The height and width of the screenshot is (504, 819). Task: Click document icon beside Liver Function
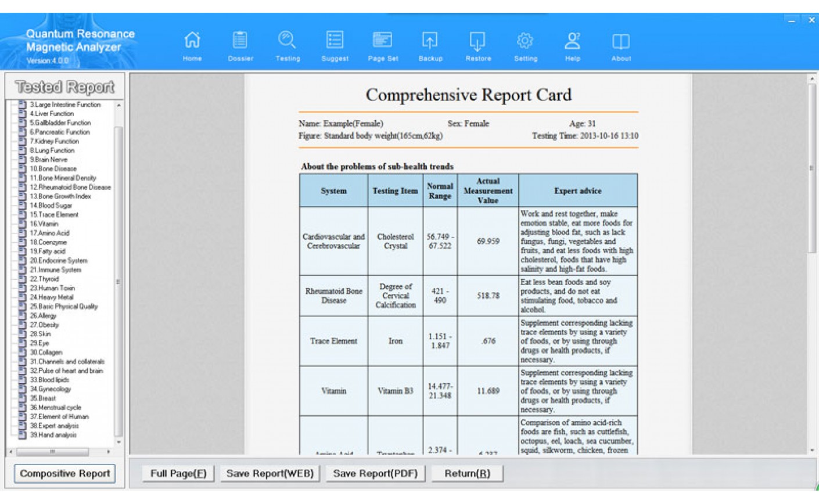23,114
